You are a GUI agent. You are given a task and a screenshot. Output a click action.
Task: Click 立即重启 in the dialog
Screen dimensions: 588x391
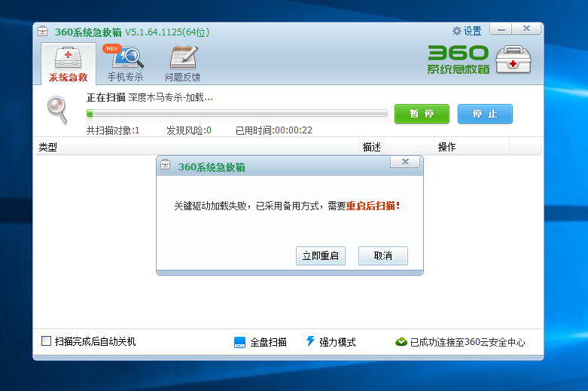point(321,256)
